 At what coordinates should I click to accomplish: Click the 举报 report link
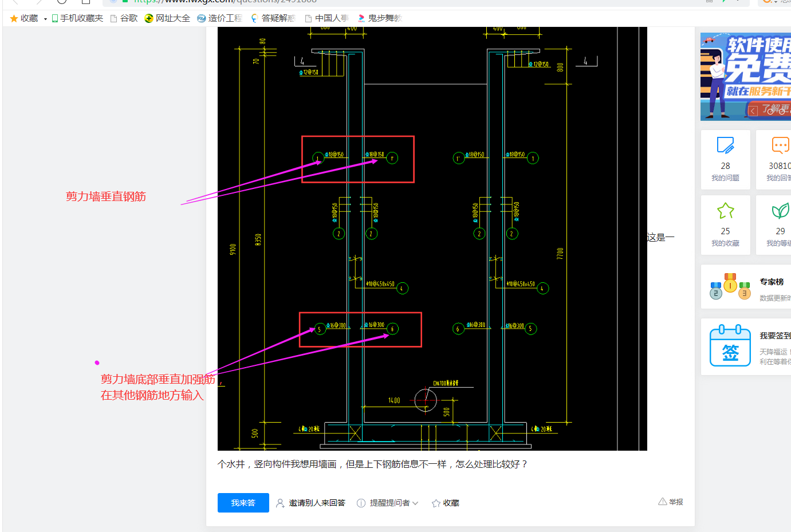click(x=671, y=502)
